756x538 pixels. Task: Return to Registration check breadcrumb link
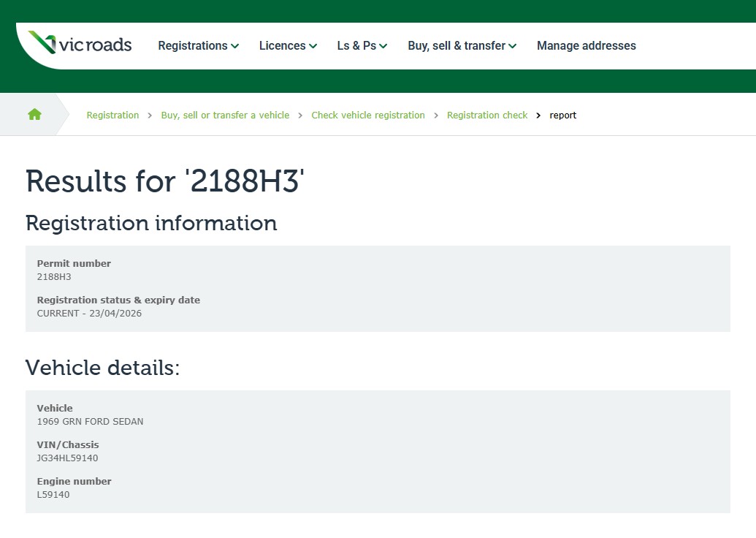click(x=486, y=115)
